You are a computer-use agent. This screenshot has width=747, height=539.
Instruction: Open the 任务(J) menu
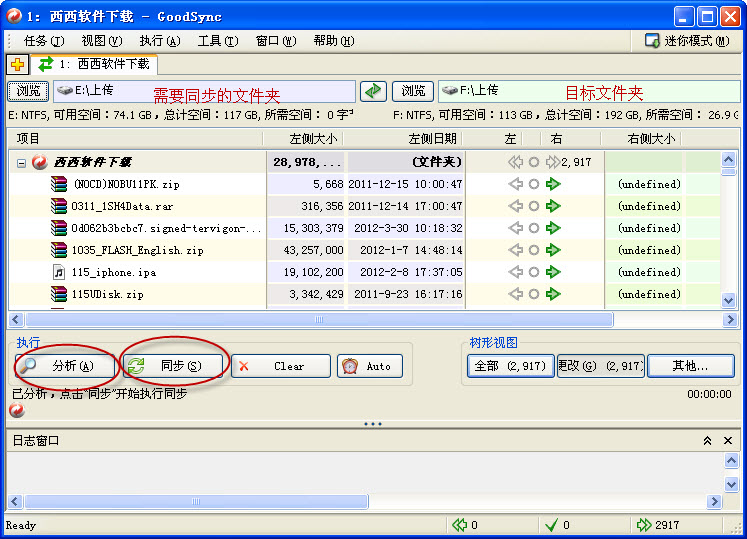[x=43, y=41]
